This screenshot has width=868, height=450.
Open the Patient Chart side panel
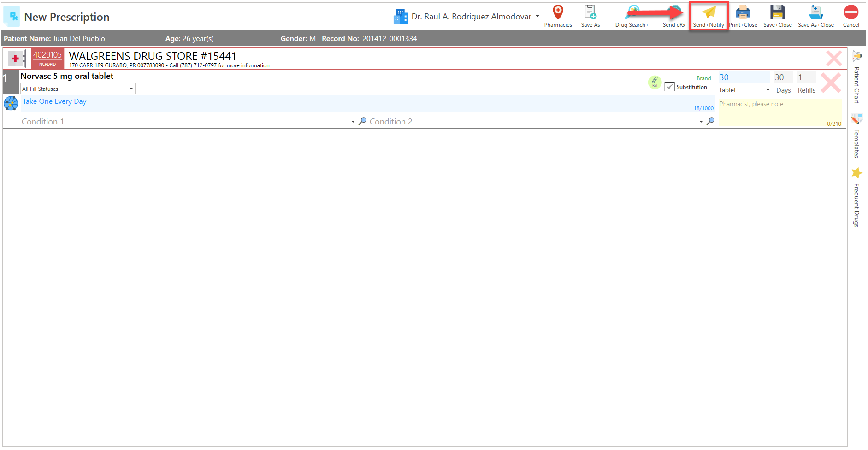[857, 77]
